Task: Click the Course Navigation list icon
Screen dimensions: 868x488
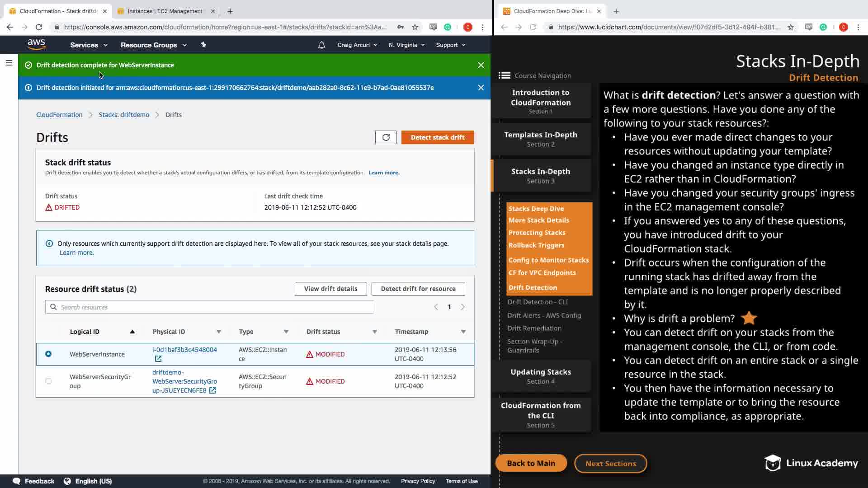Action: [505, 75]
